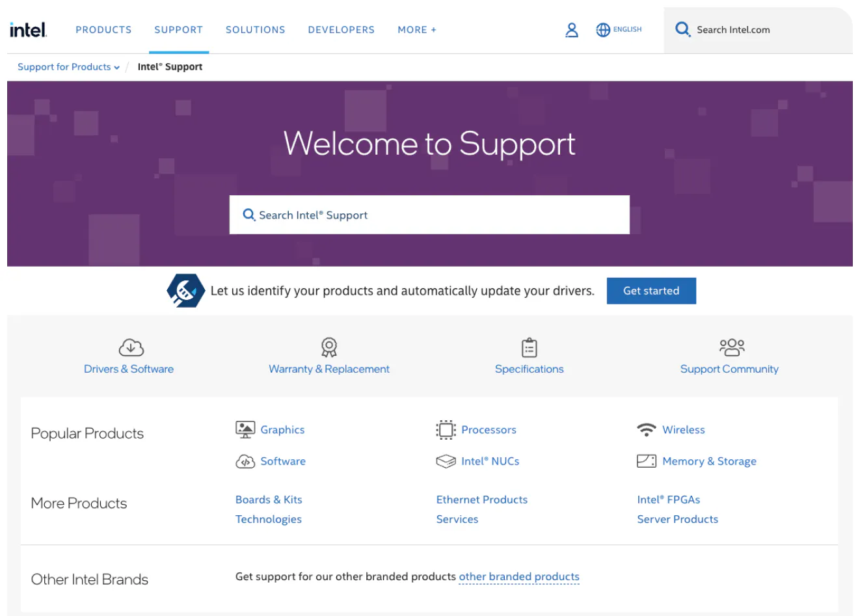Image resolution: width=860 pixels, height=616 pixels.
Task: Click the Intel.com search magnifier icon
Action: point(682,29)
